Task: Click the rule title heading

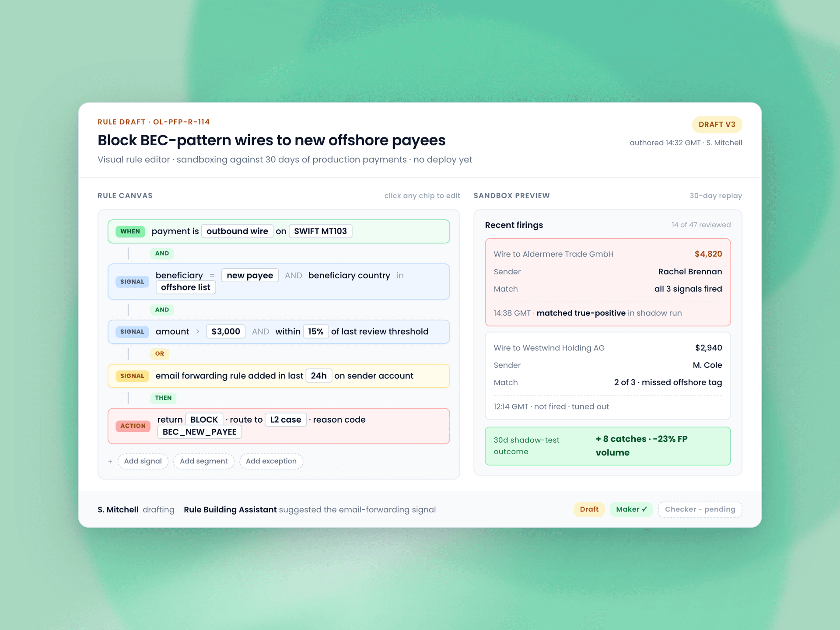Action: 271,140
